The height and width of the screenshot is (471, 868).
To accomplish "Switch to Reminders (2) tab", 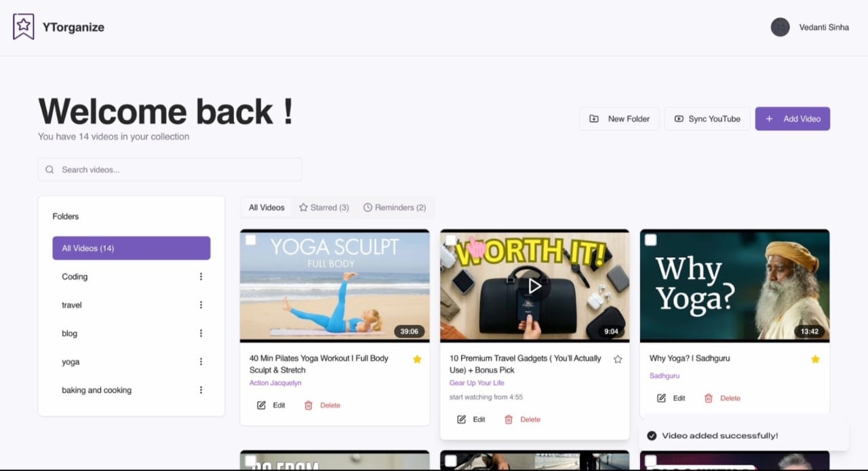I will tap(395, 208).
